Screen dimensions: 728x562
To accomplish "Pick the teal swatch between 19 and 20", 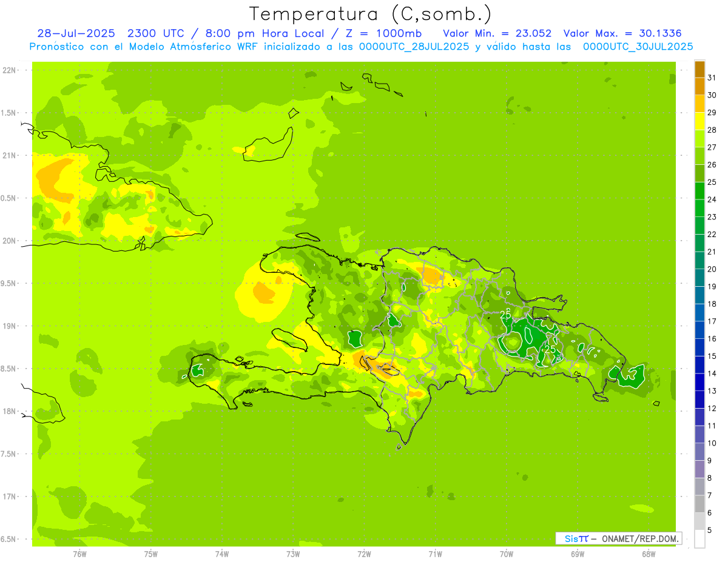I will click(x=699, y=278).
